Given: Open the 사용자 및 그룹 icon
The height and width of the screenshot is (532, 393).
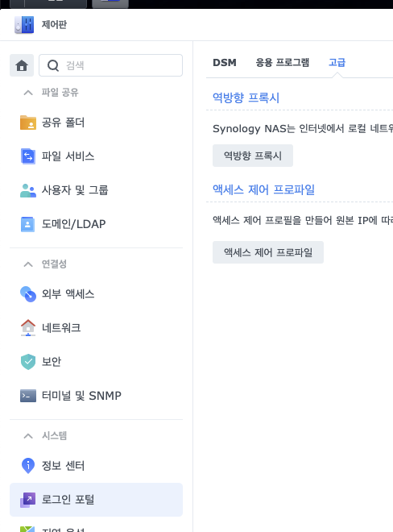Looking at the screenshot, I should [x=28, y=190].
